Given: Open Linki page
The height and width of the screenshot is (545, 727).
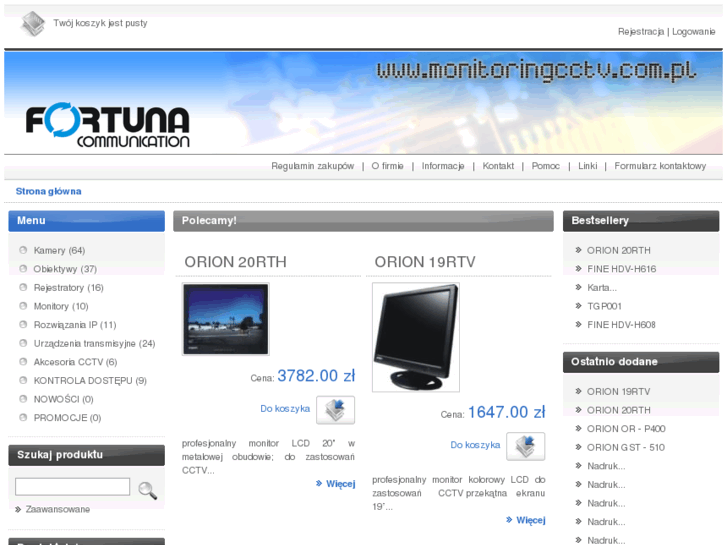Looking at the screenshot, I should [x=587, y=166].
